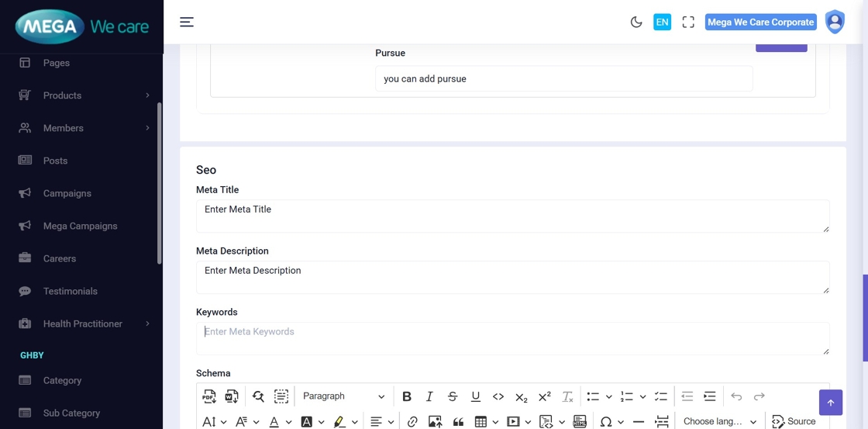
Task: Insert a link using the link icon
Action: pyautogui.click(x=412, y=421)
